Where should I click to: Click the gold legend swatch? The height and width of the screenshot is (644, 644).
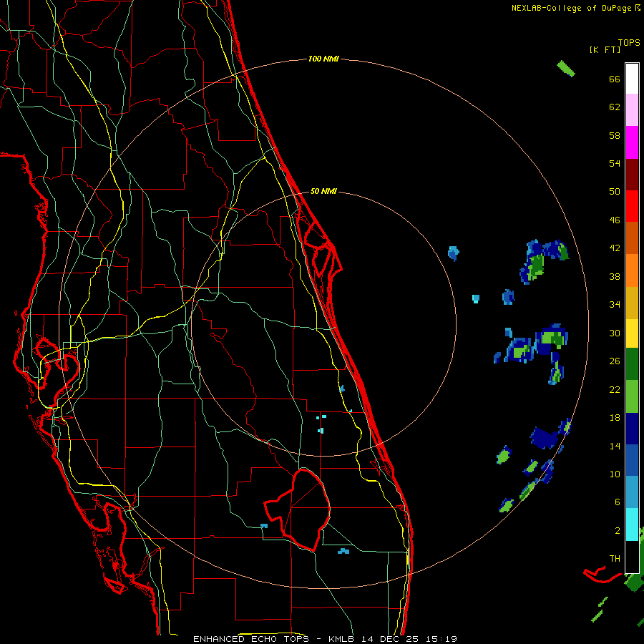(x=632, y=302)
